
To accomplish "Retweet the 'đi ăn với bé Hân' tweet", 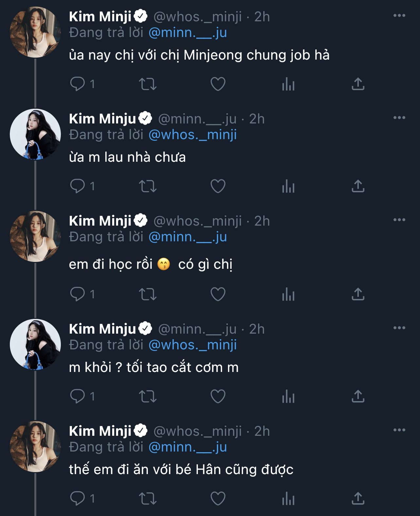I will (x=148, y=498).
